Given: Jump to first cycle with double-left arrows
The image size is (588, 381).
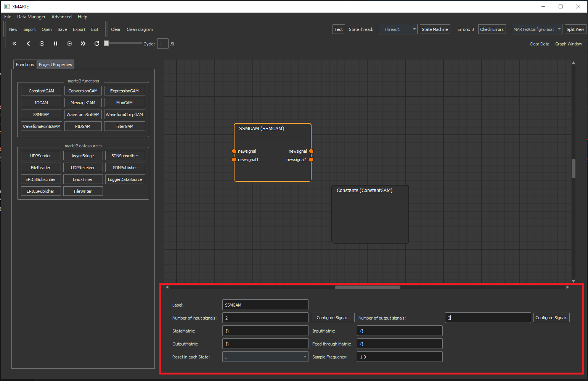Looking at the screenshot, I should pyautogui.click(x=14, y=44).
